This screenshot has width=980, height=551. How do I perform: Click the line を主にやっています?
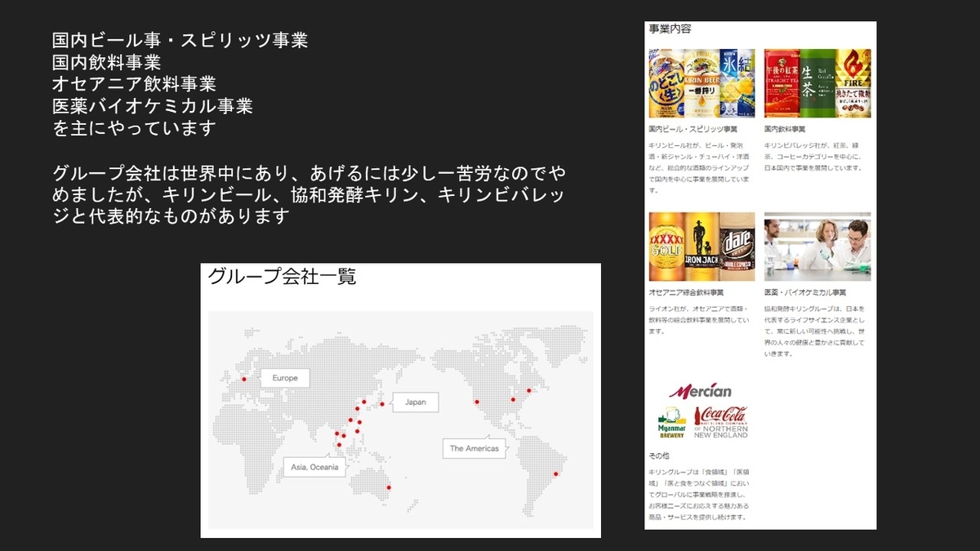[134, 128]
